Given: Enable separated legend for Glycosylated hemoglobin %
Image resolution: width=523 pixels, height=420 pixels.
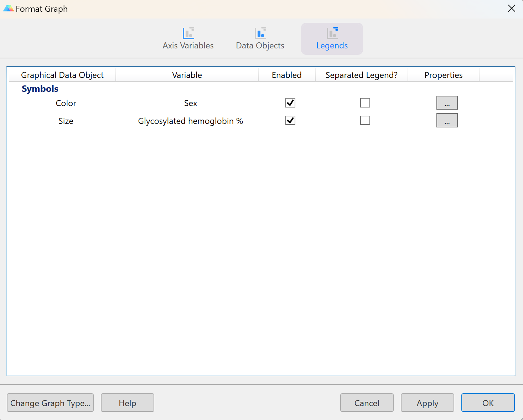Looking at the screenshot, I should click(365, 120).
